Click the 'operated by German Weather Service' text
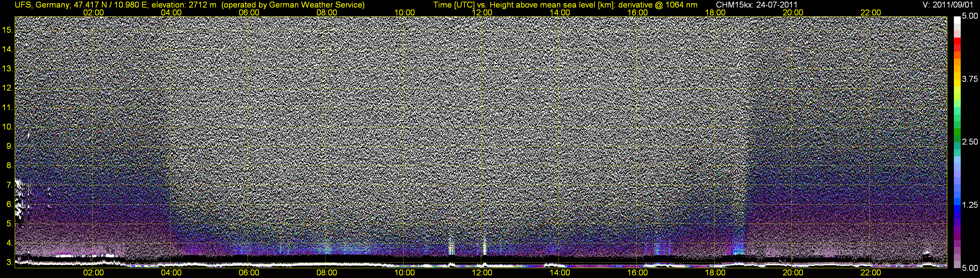The width and height of the screenshot is (980, 278). tap(293, 5)
